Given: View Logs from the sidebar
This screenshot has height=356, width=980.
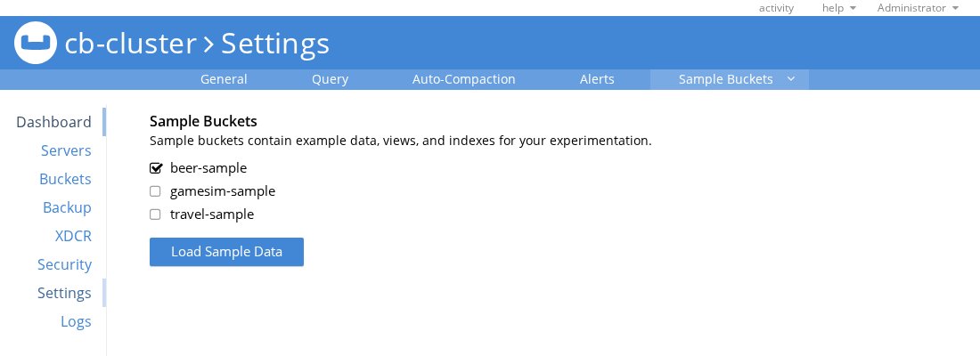Looking at the screenshot, I should pyautogui.click(x=77, y=321).
